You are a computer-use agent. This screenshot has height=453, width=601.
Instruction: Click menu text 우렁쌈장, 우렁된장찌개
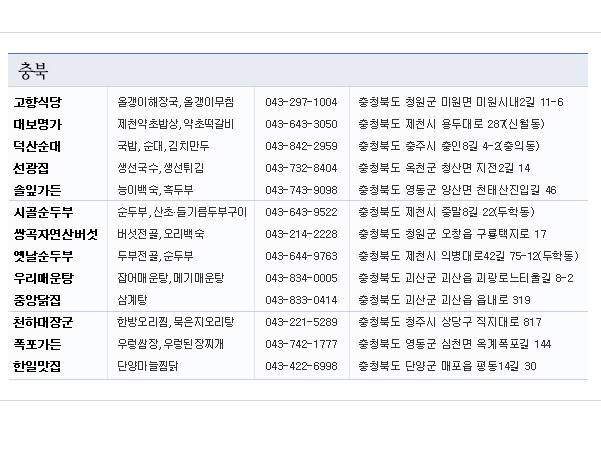(171, 344)
